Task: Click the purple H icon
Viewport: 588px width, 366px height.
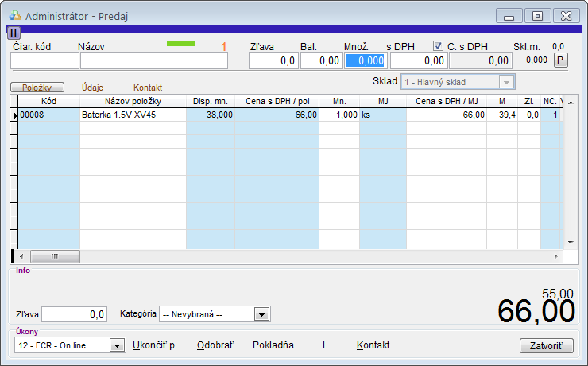Action: pyautogui.click(x=14, y=33)
